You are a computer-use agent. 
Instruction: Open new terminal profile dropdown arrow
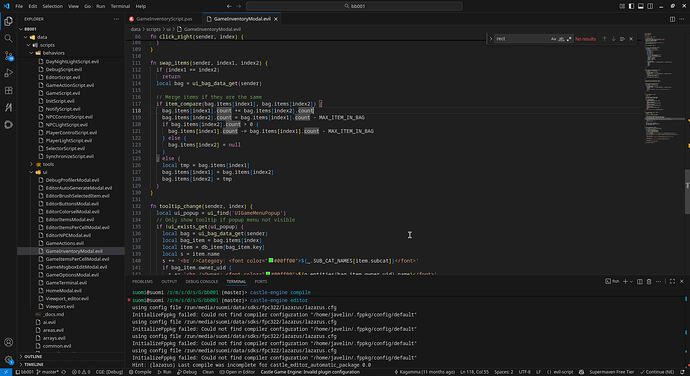631,281
